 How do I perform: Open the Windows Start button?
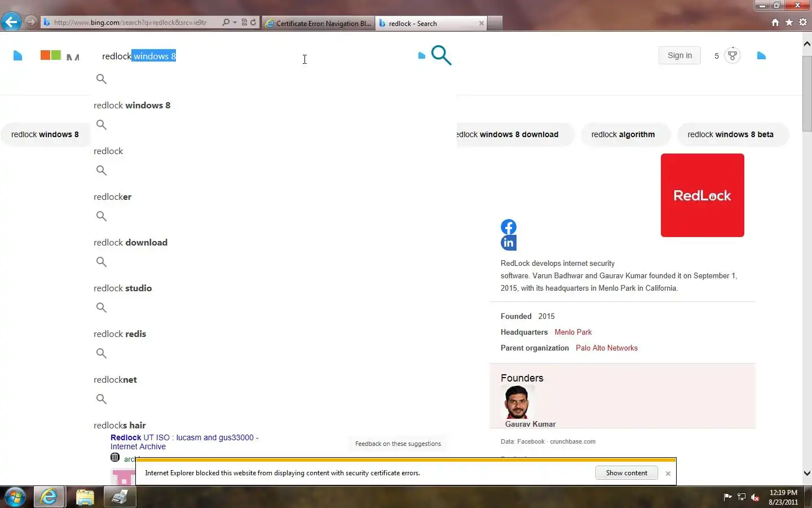click(15, 497)
